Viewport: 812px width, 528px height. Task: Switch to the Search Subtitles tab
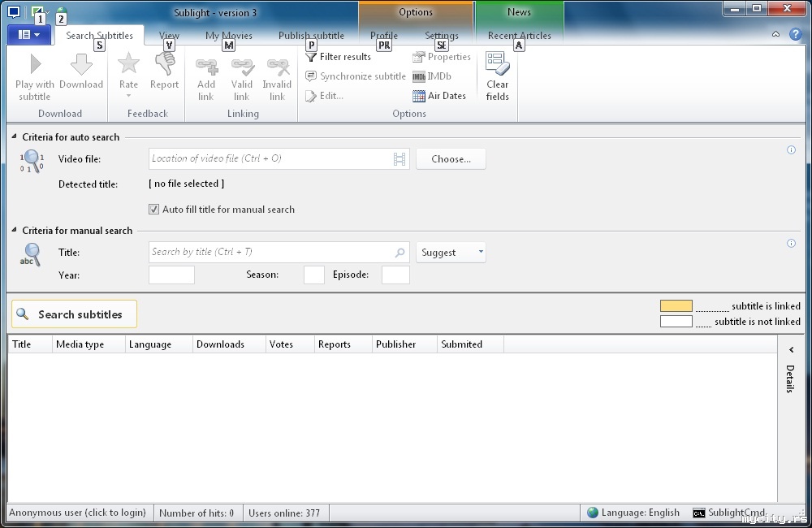pyautogui.click(x=99, y=35)
